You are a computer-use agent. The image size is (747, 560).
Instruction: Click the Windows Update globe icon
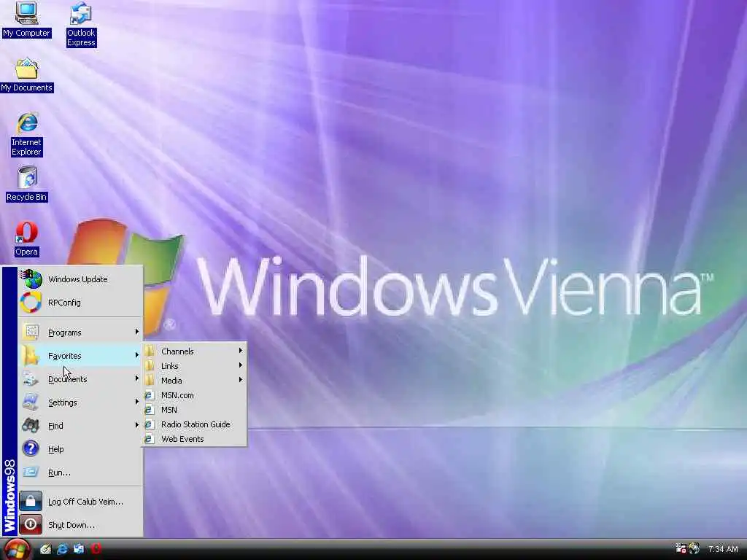(31, 279)
